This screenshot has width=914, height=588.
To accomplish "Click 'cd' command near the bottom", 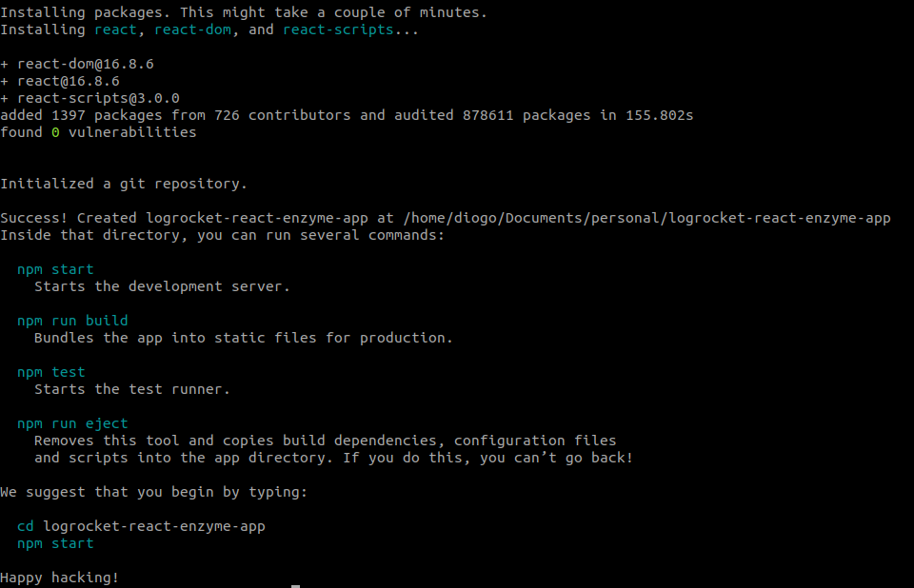I will (26, 526).
